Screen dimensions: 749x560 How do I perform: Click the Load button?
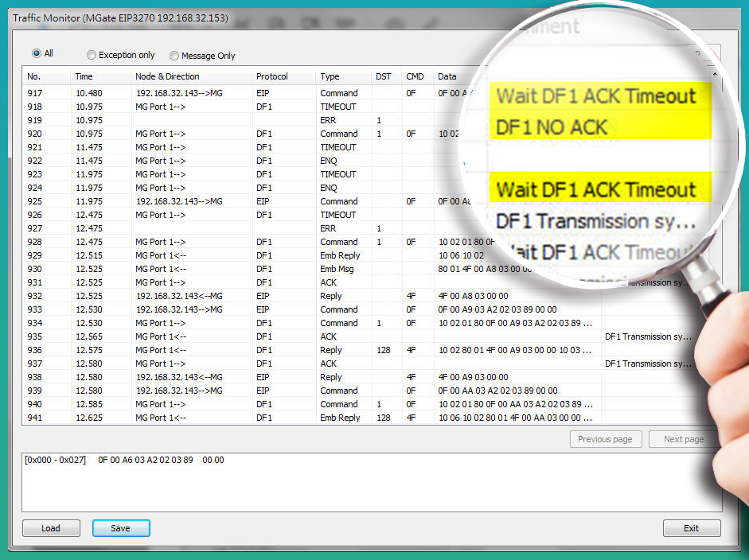[x=51, y=528]
